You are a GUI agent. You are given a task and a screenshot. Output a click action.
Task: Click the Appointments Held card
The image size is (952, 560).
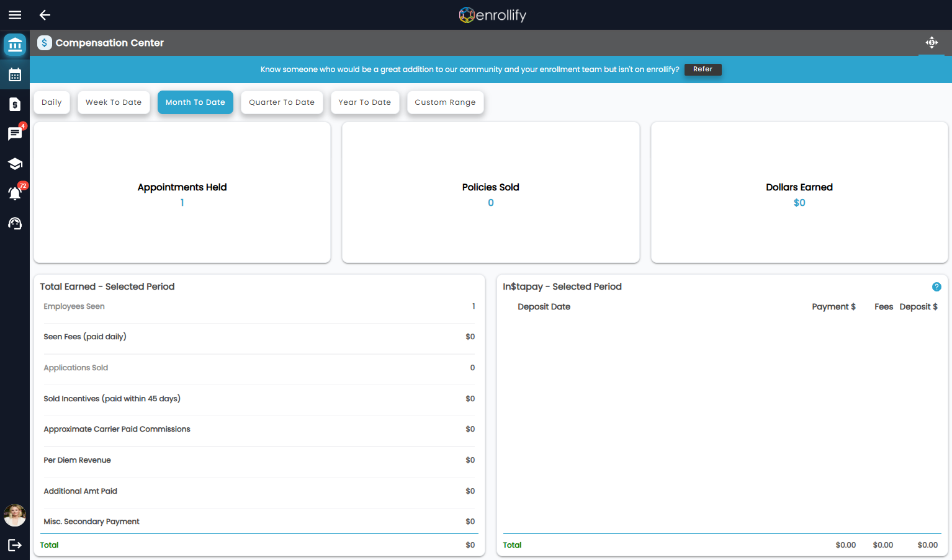coord(182,192)
